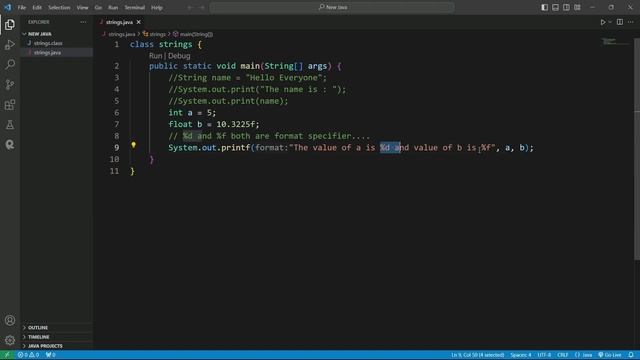Click Go Live status button
Image resolution: width=640 pixels, height=360 pixels.
point(610,355)
